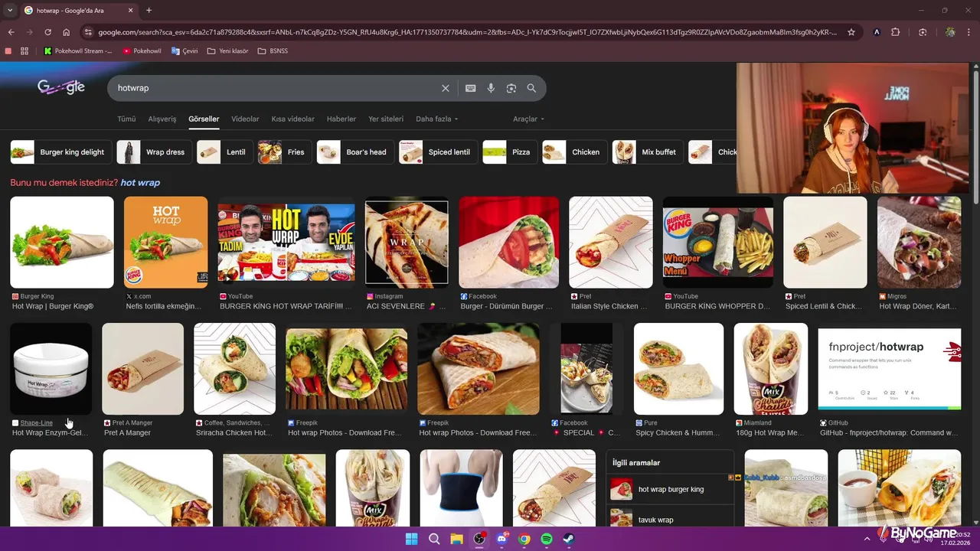Filter by Wrap dress chip
This screenshot has height=551, width=980.
click(x=154, y=152)
